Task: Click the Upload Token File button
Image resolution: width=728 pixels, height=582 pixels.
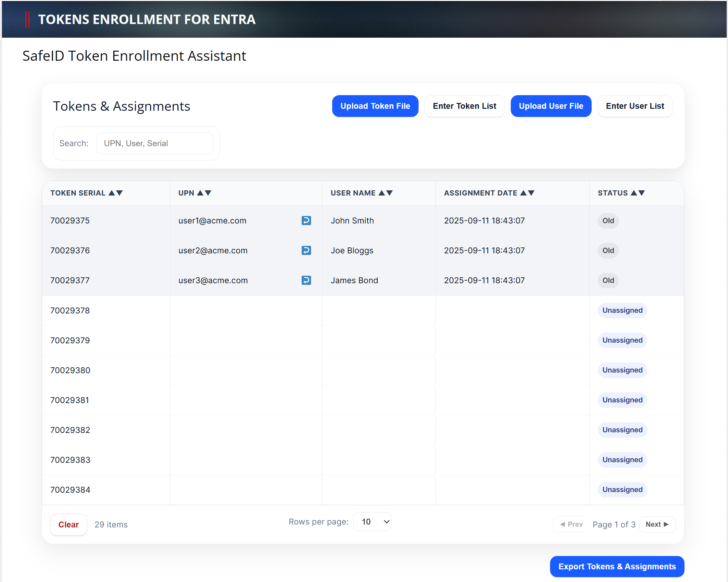Action: click(375, 106)
